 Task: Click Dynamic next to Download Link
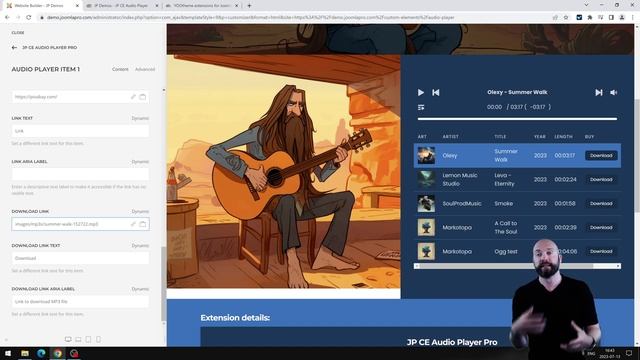click(x=140, y=212)
